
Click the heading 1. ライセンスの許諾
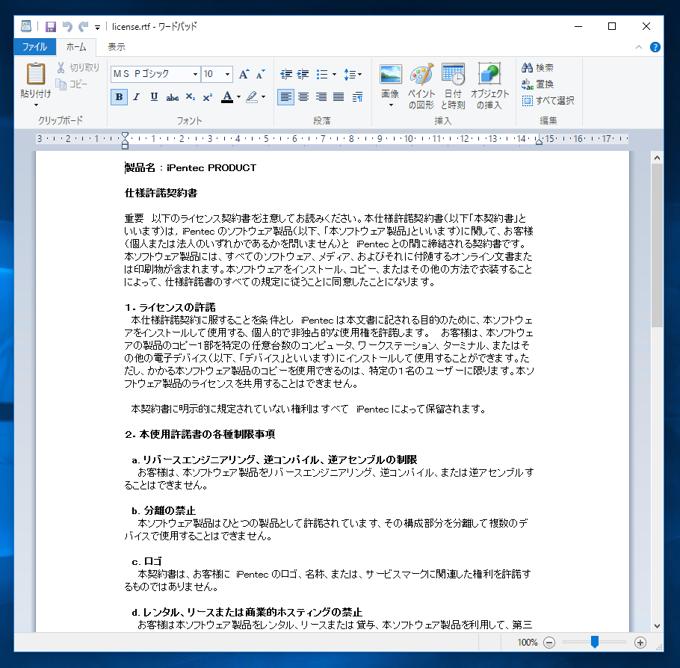point(170,308)
